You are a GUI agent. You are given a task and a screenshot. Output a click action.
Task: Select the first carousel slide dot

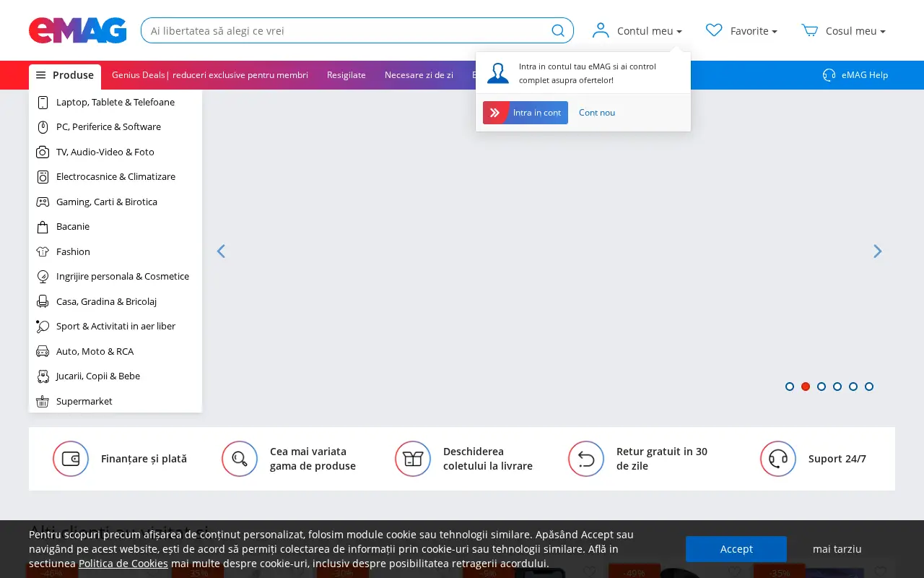pos(790,387)
